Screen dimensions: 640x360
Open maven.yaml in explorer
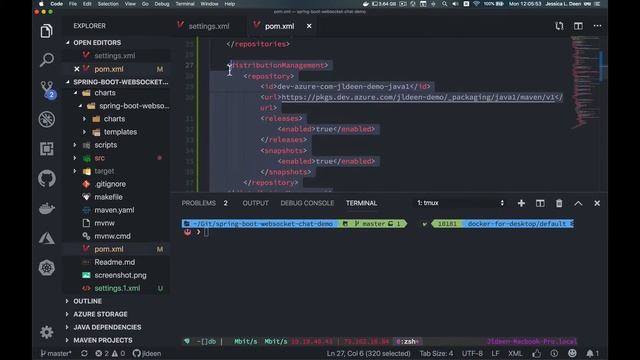[x=114, y=210]
